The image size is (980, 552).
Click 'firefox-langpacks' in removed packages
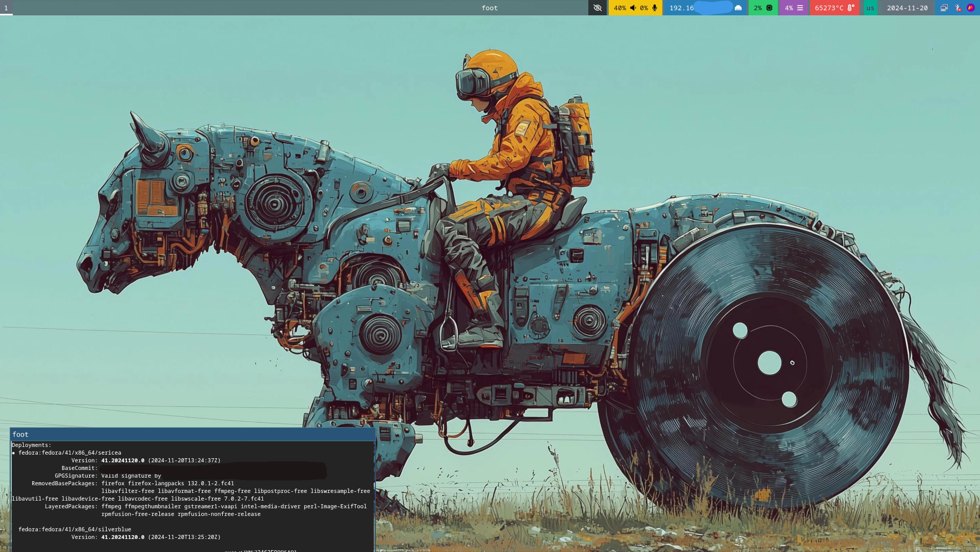click(156, 483)
